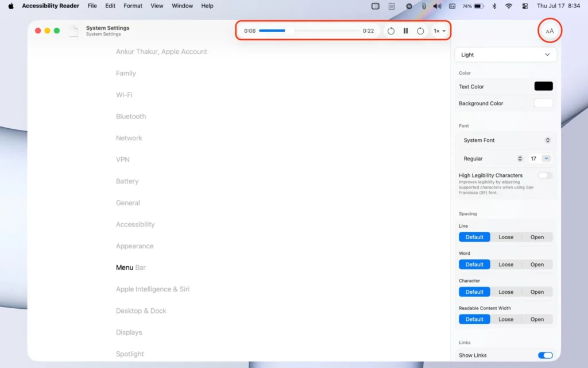Click the System Settings document icon
The height and width of the screenshot is (368, 588).
pyautogui.click(x=74, y=31)
